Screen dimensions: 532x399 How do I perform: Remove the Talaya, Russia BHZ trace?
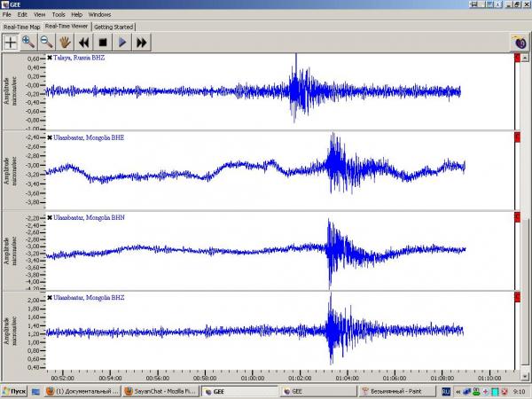coord(50,58)
